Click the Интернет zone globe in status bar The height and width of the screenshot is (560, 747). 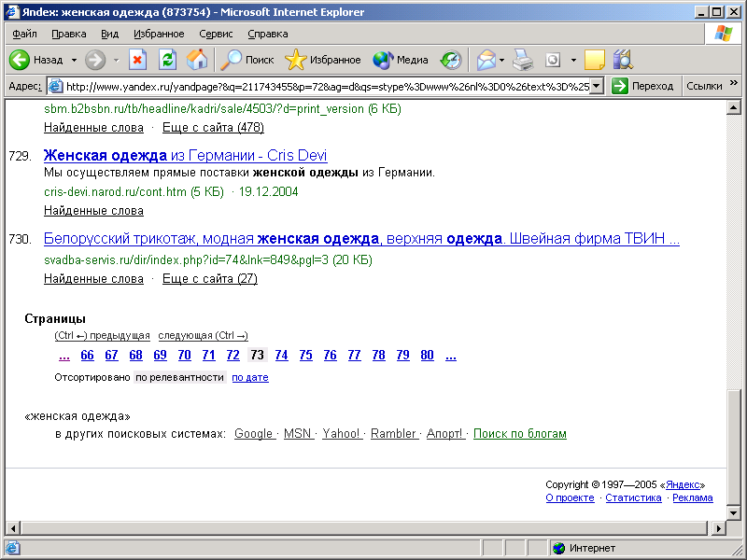coord(558,548)
